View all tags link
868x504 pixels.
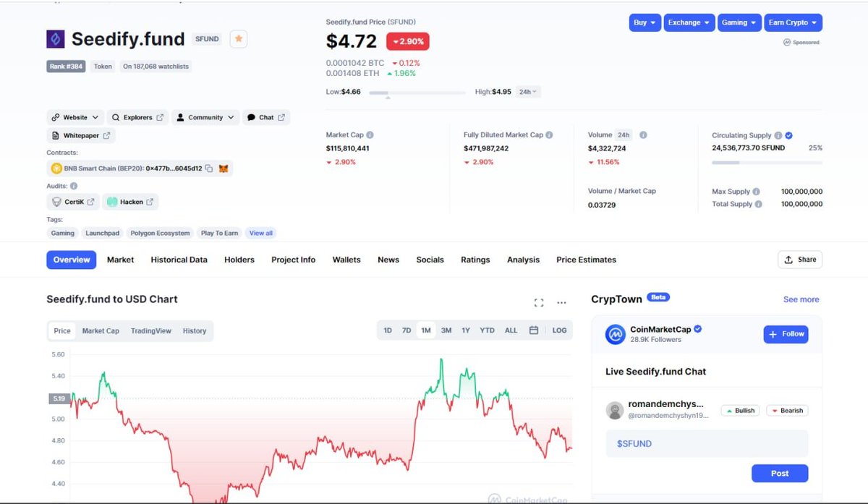click(261, 233)
